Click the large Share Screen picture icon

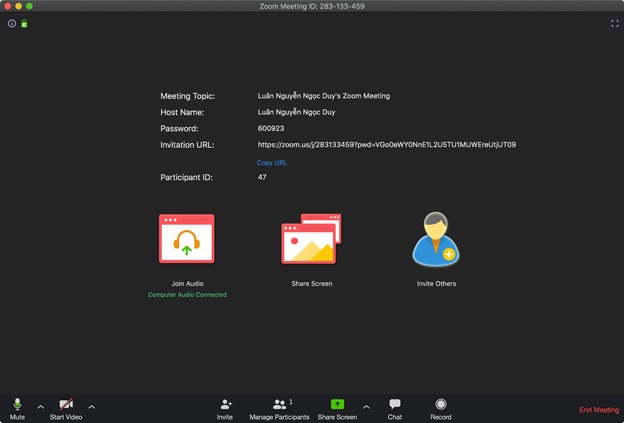[x=311, y=240]
